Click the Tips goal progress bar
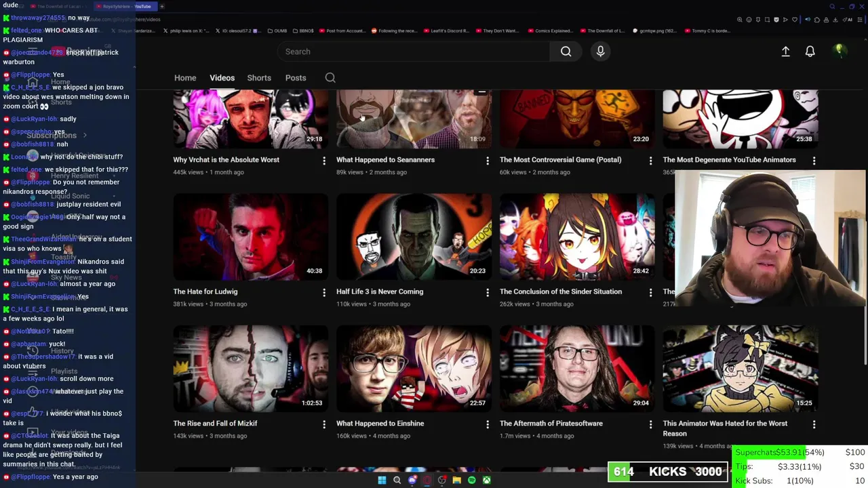 click(800, 466)
